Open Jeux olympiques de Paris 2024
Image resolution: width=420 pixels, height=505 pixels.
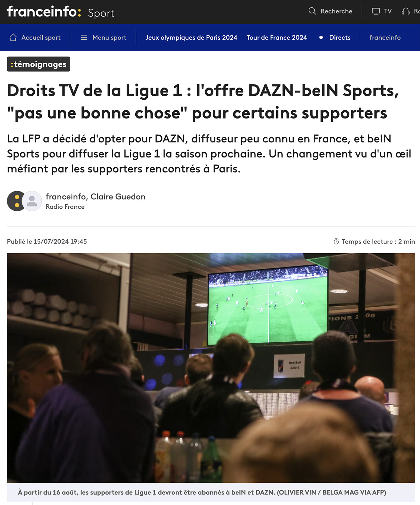pyautogui.click(x=191, y=37)
